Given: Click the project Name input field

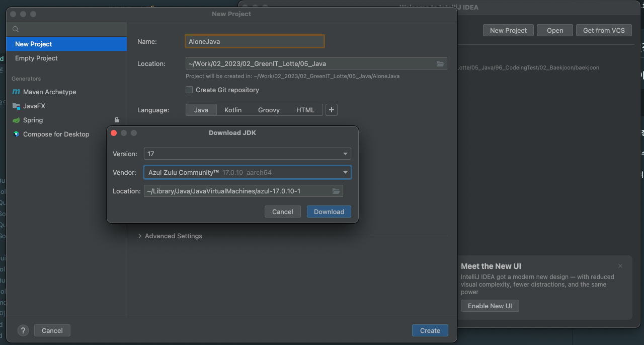Looking at the screenshot, I should [x=255, y=41].
